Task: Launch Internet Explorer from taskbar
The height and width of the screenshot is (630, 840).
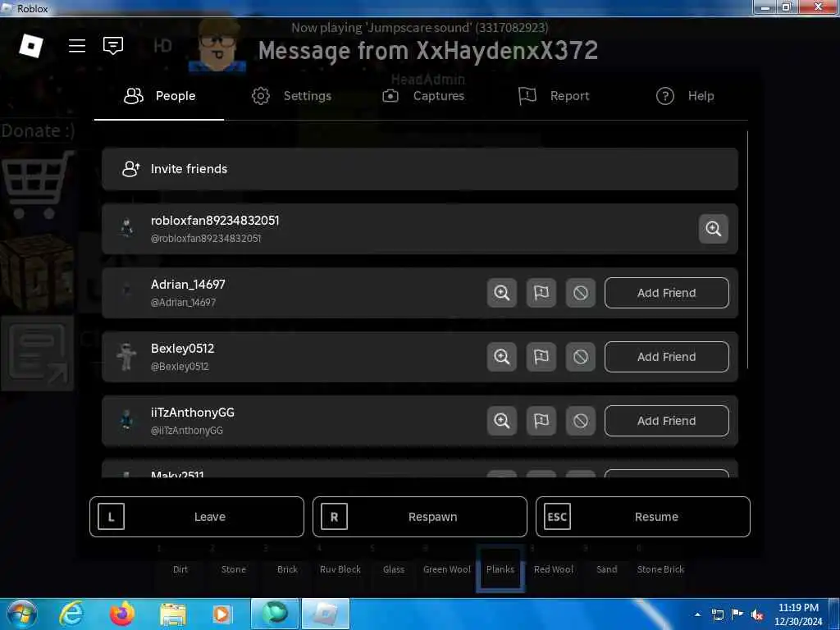Action: point(71,614)
